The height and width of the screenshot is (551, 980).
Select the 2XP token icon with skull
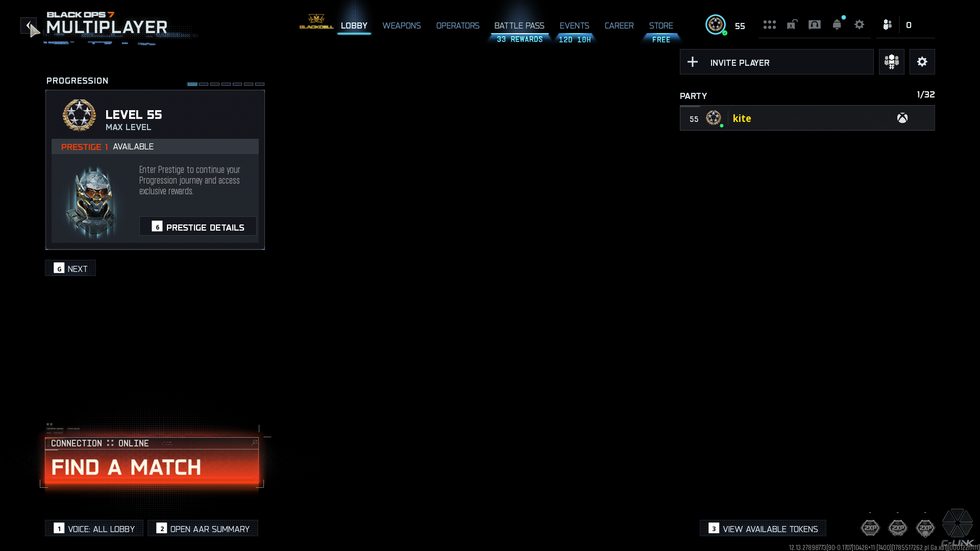(925, 528)
